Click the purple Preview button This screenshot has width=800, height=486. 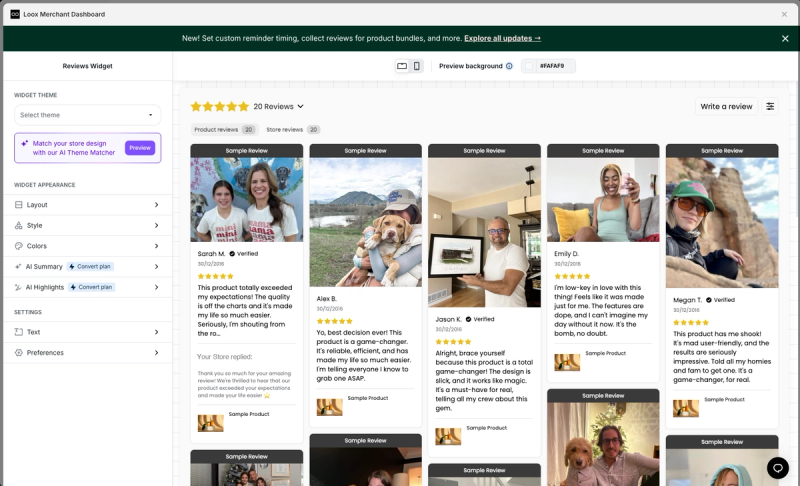click(x=140, y=148)
